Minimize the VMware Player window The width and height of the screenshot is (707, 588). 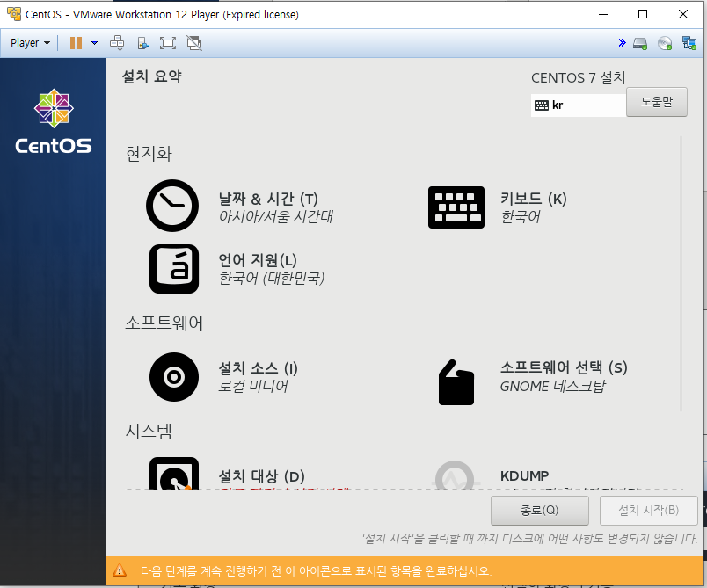pos(603,14)
